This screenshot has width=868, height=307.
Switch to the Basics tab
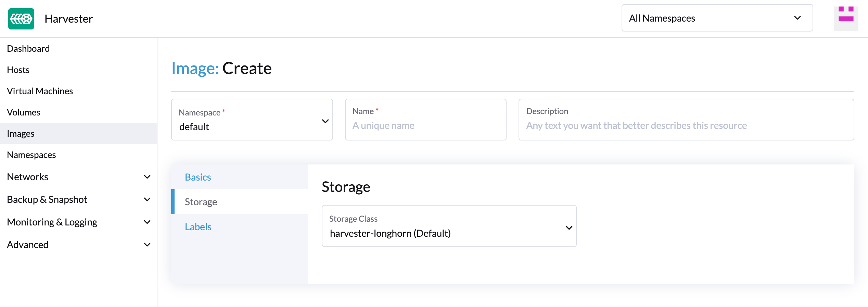click(198, 177)
